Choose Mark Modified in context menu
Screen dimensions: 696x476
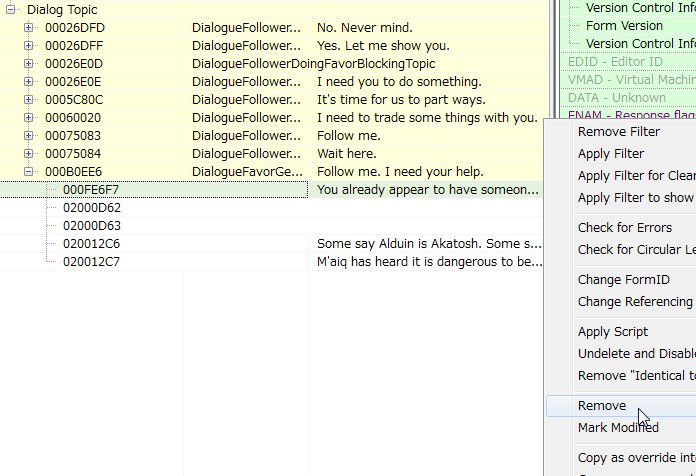click(618, 428)
